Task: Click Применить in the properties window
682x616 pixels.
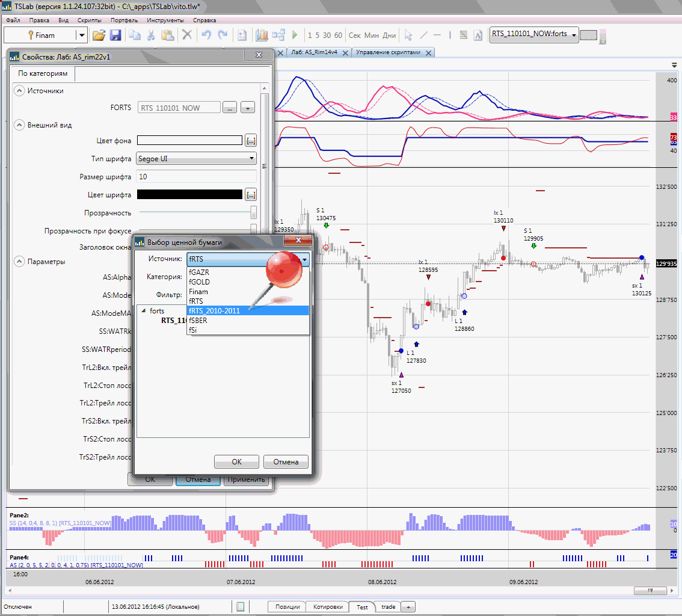Action: click(245, 479)
